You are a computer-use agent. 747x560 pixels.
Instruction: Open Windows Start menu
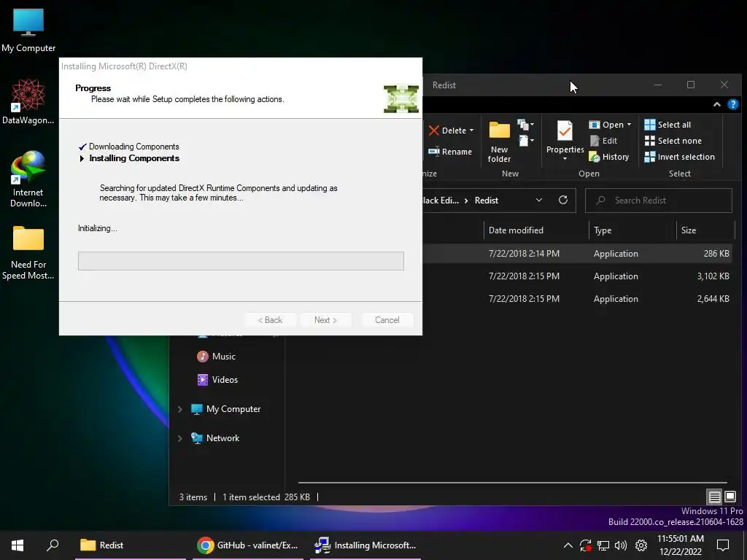18,545
